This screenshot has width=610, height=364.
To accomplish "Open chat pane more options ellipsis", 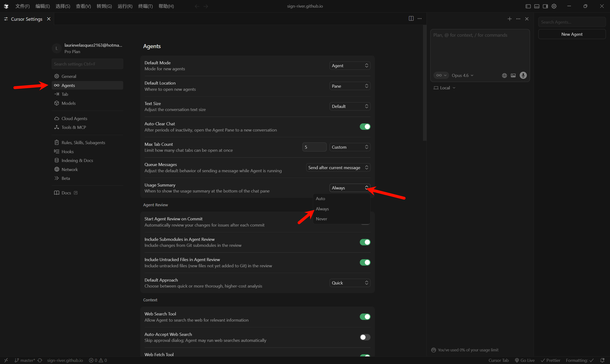I will pyautogui.click(x=518, y=19).
